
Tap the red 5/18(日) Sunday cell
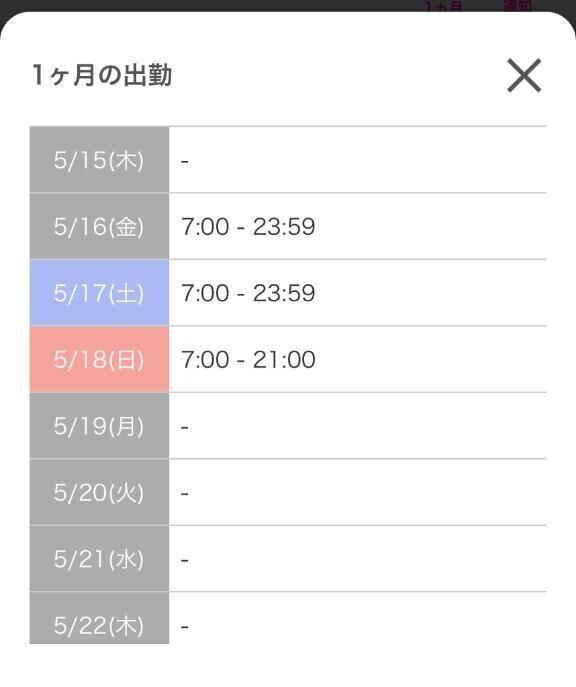coord(99,359)
